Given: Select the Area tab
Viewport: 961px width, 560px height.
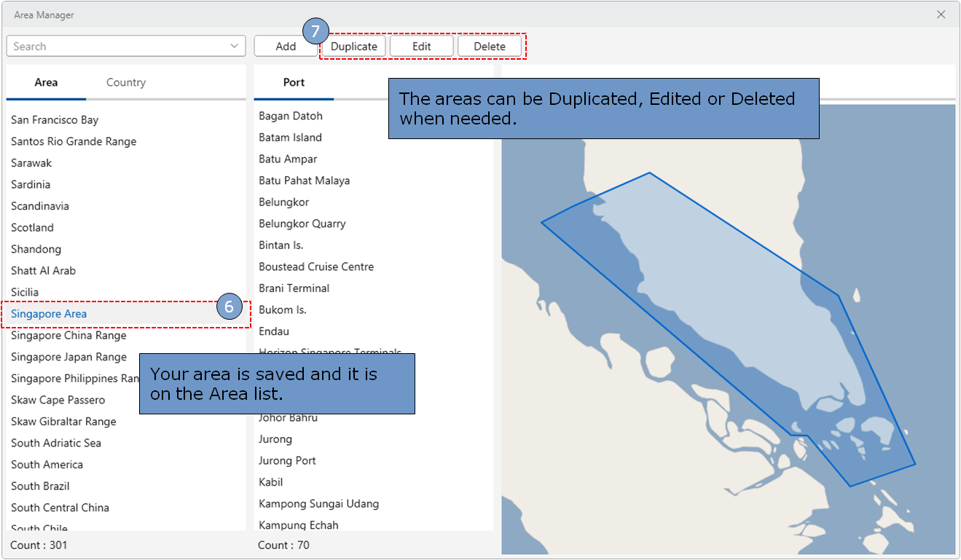Looking at the screenshot, I should (x=46, y=82).
